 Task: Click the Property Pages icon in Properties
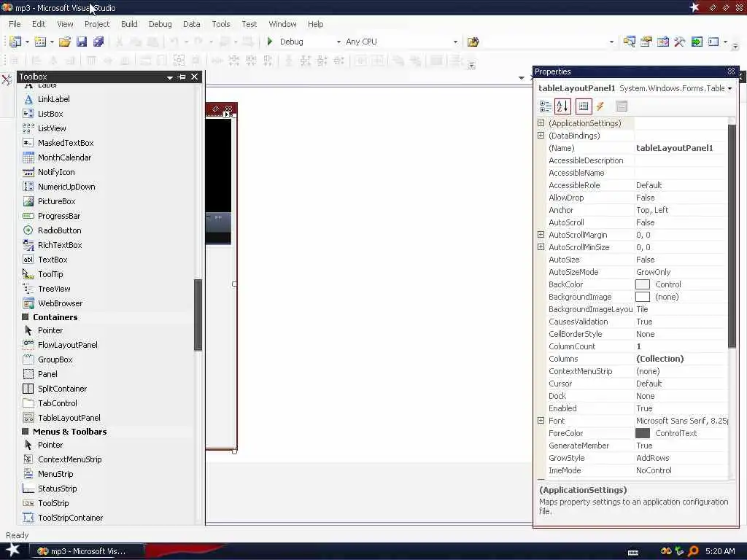coord(622,106)
